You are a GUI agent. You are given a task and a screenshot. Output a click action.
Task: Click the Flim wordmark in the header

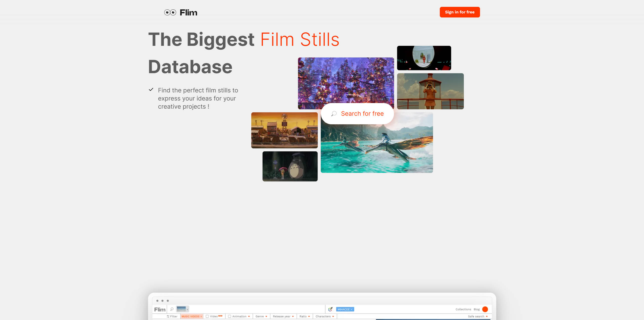(188, 12)
